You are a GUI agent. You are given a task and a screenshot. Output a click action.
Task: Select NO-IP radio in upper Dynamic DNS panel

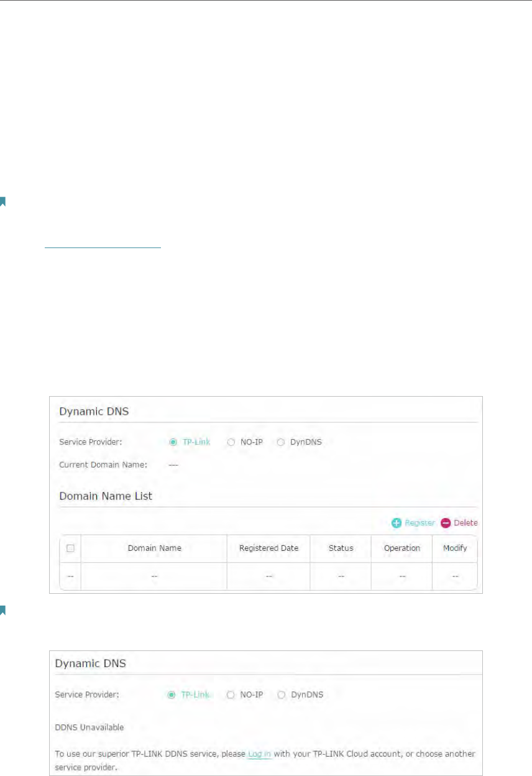click(x=231, y=442)
